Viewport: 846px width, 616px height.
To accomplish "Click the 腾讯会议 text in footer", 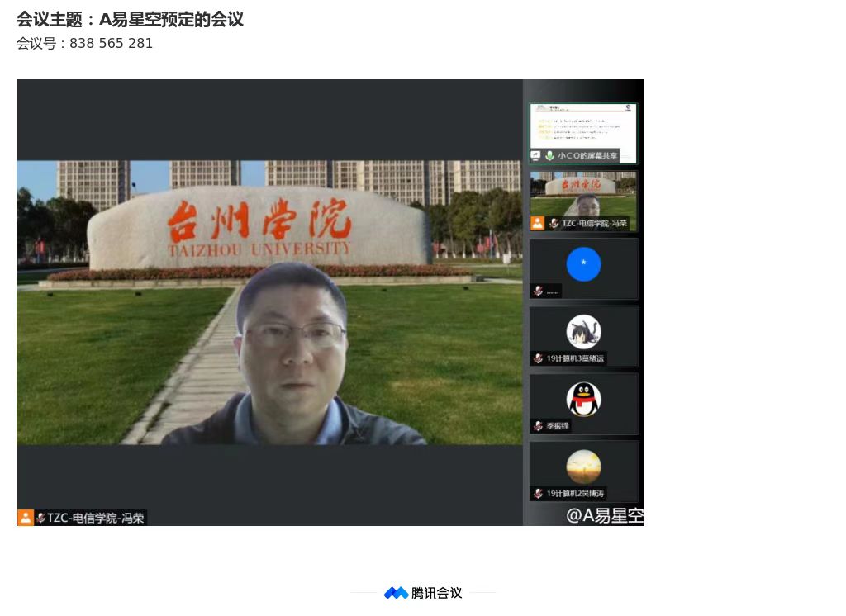I will [436, 593].
